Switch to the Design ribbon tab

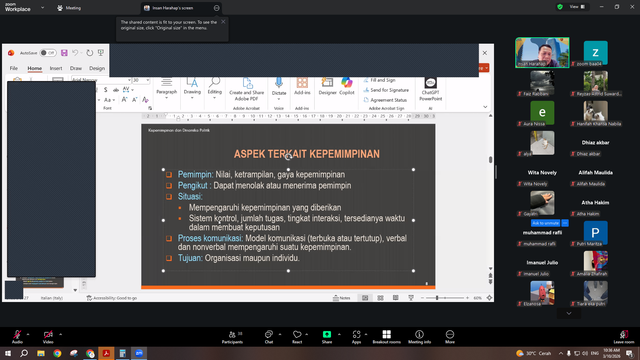click(97, 68)
